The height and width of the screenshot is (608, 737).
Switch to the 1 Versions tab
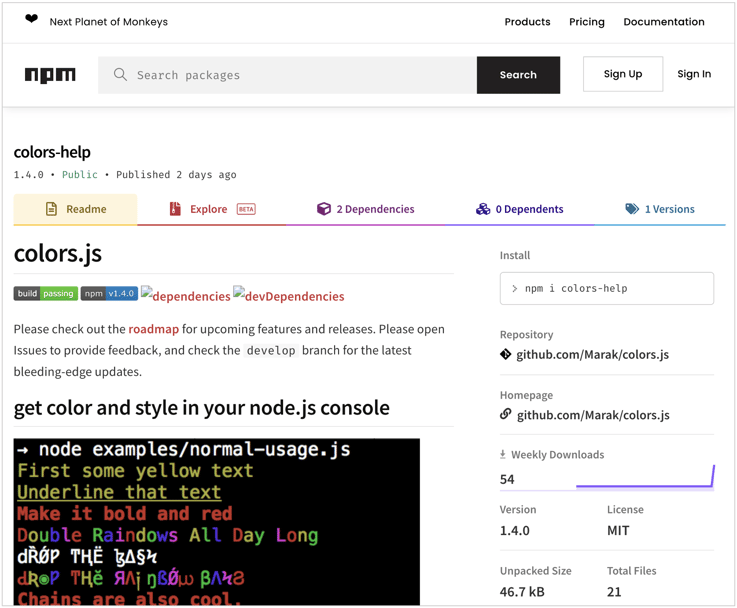pyautogui.click(x=660, y=210)
